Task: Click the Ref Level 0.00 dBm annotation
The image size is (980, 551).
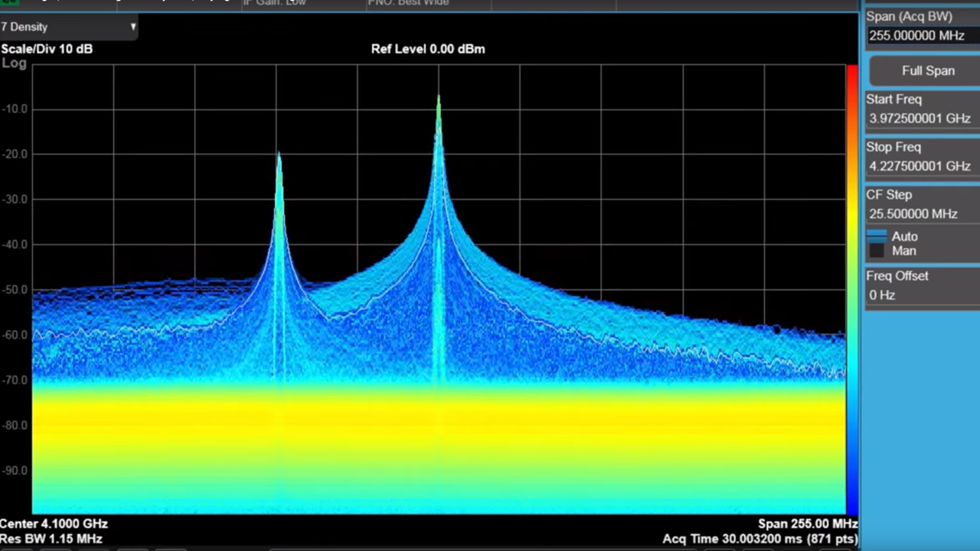Action: [427, 48]
